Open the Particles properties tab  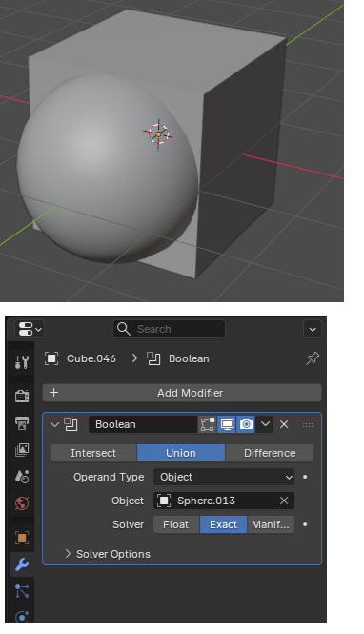[22, 591]
